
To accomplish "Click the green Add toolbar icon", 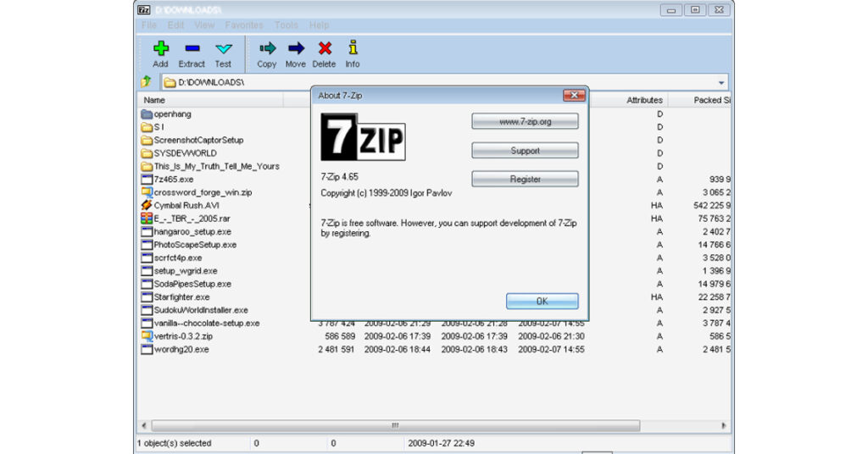I will click(160, 48).
